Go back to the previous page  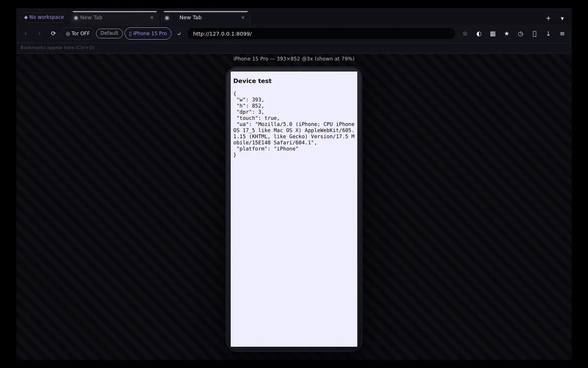coord(26,34)
